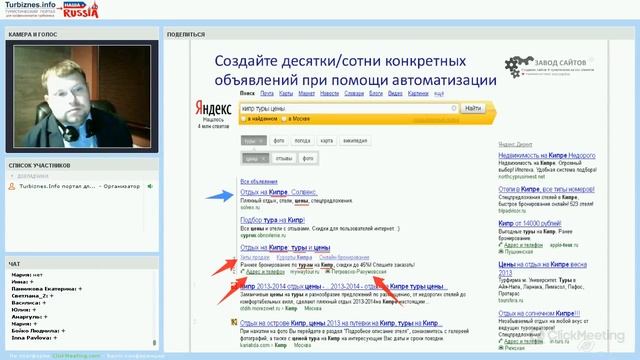Click the favicon before Отдых на острове Кипр
Screen dimensions: 640x360
(234, 322)
